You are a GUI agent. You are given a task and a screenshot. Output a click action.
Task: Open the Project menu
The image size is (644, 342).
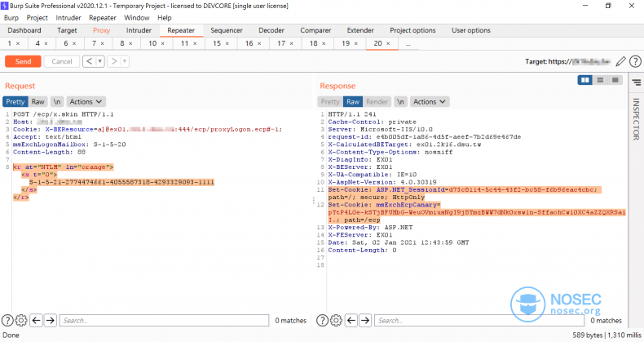[x=37, y=18]
